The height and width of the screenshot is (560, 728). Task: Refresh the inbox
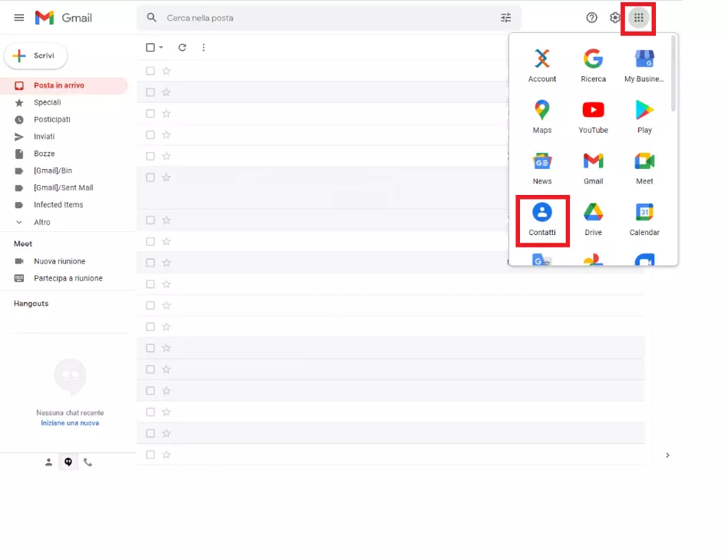pos(182,48)
